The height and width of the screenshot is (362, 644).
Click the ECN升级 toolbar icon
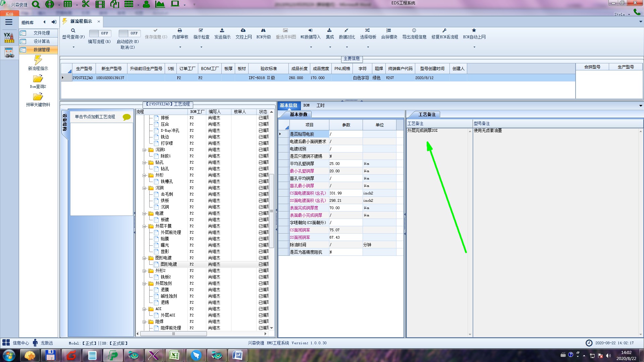[263, 31]
